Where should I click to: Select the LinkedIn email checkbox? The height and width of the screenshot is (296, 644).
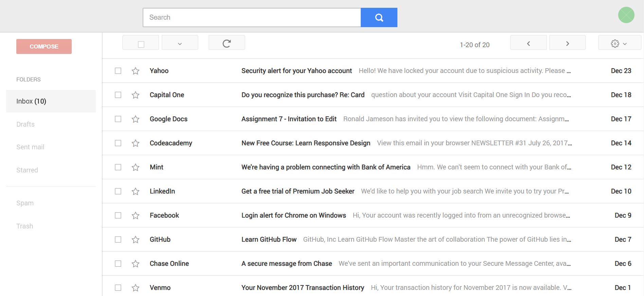(118, 191)
